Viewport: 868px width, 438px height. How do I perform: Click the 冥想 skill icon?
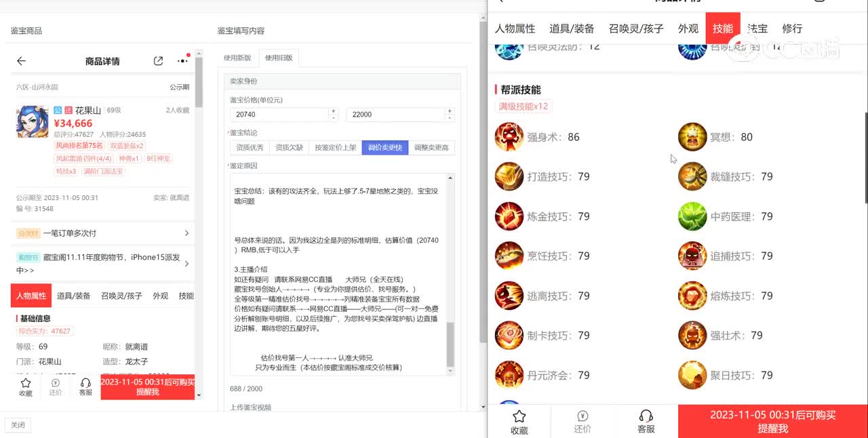pos(692,137)
